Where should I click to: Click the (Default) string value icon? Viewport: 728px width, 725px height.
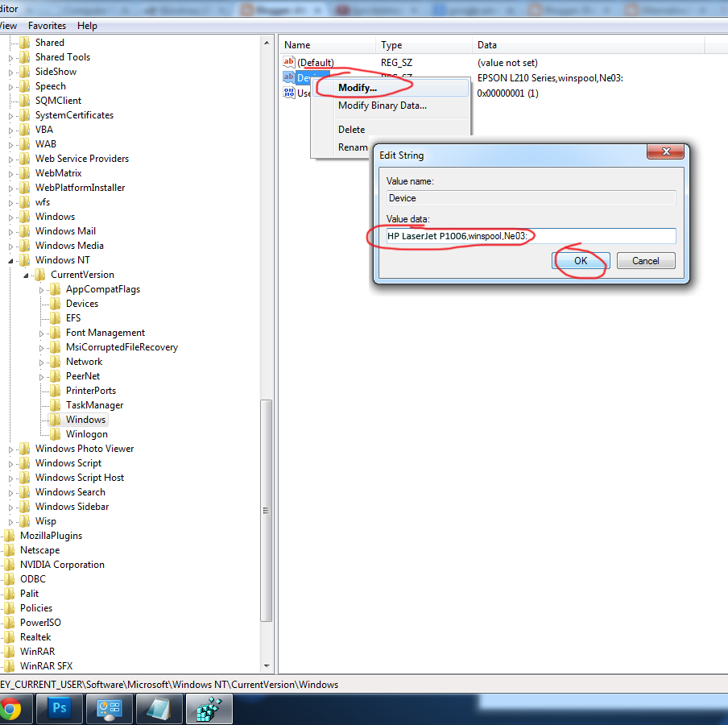(289, 62)
